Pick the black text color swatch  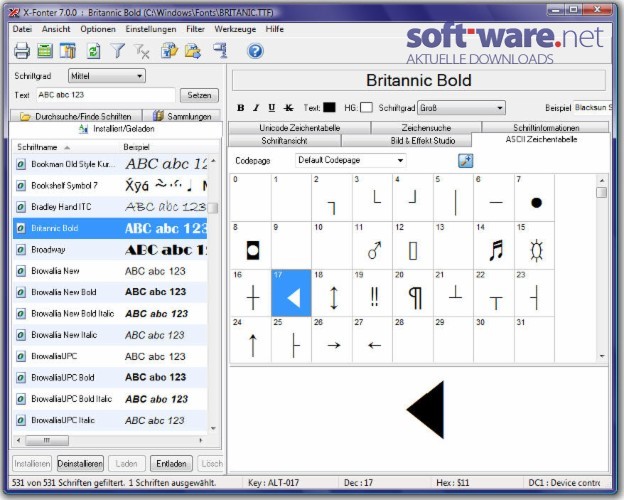click(329, 107)
